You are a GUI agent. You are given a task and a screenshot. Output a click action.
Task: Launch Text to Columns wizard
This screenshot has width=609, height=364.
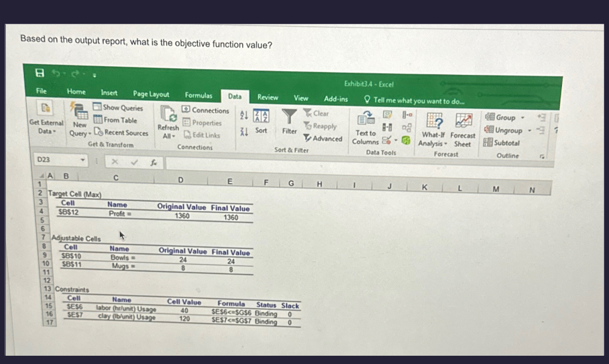click(x=366, y=128)
